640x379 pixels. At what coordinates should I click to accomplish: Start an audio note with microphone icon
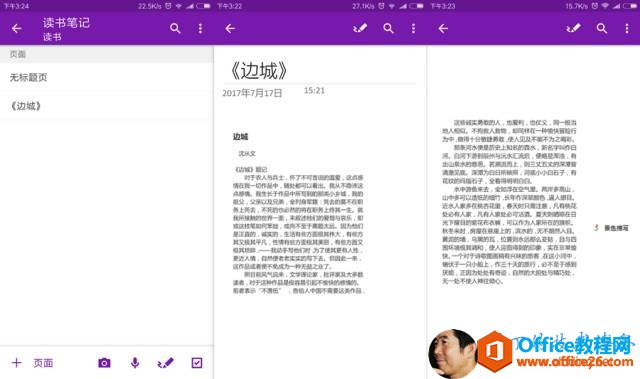coord(135,363)
